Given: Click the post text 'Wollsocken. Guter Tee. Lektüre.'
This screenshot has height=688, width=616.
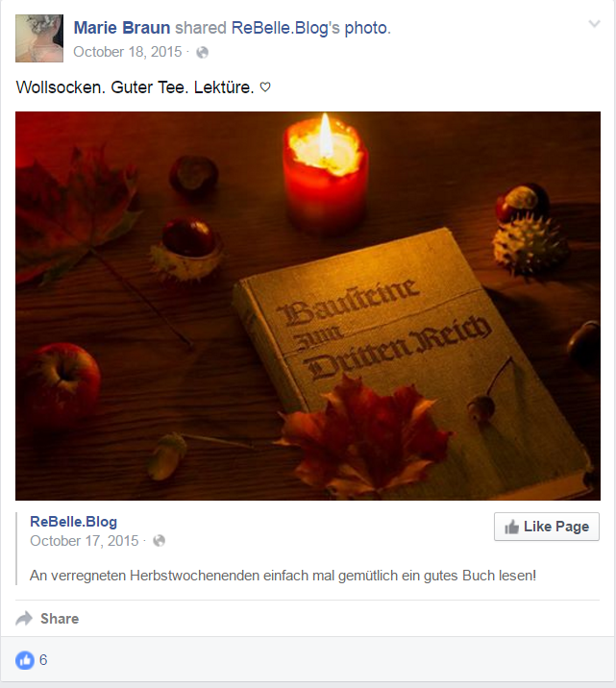Looking at the screenshot, I should pyautogui.click(x=136, y=86).
